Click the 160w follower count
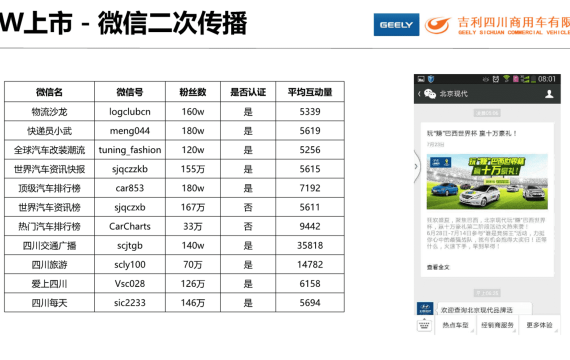The image size is (570, 360). [x=193, y=112]
